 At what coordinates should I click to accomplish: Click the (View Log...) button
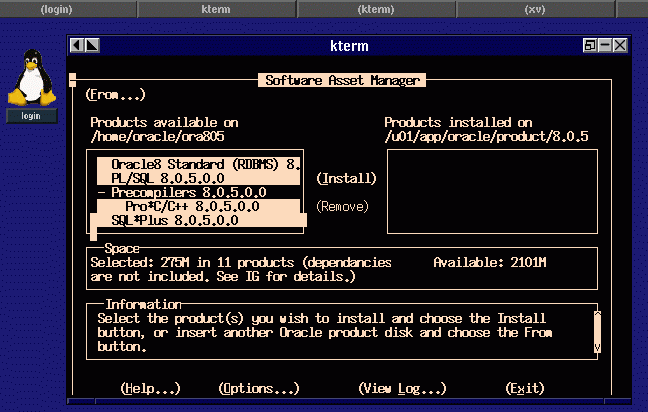click(x=402, y=388)
